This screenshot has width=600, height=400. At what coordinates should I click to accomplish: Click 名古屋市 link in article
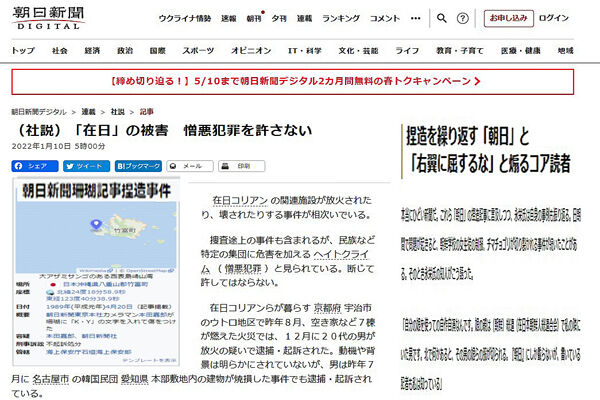[x=51, y=379]
